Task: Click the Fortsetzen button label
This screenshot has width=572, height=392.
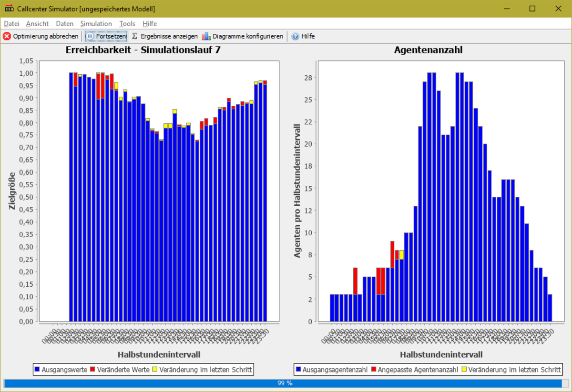Action: (111, 36)
